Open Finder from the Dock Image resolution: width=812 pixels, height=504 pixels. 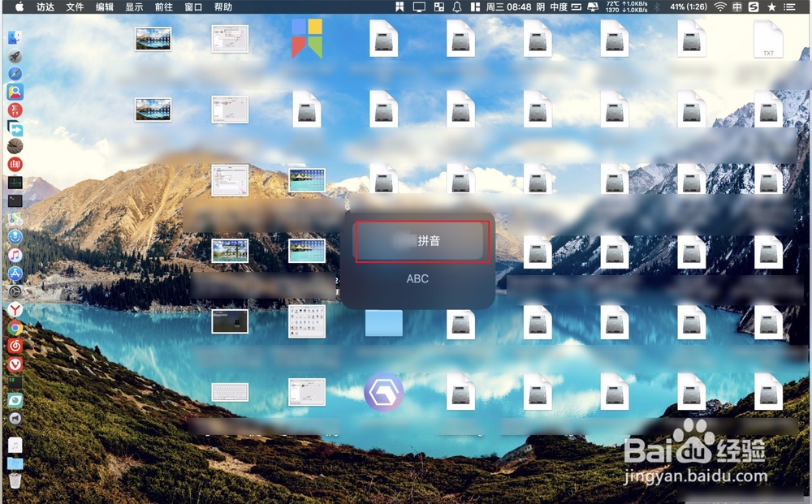coord(16,37)
